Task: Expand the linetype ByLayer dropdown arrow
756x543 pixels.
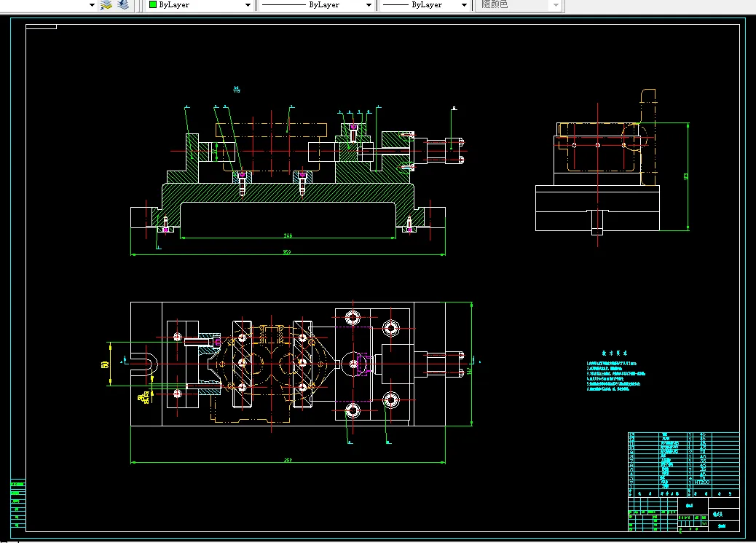Action: [369, 4]
